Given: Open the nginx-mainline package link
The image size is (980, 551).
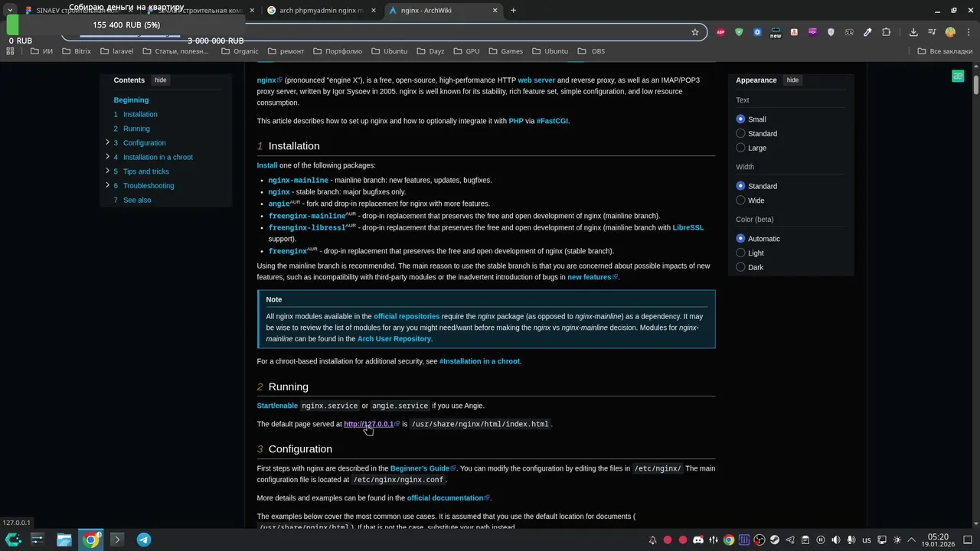Looking at the screenshot, I should [x=299, y=180].
